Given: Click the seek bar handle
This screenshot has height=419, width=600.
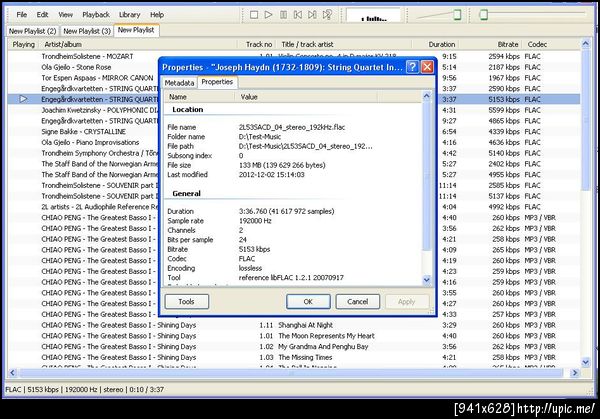Looking at the screenshot, I should coord(484,15).
